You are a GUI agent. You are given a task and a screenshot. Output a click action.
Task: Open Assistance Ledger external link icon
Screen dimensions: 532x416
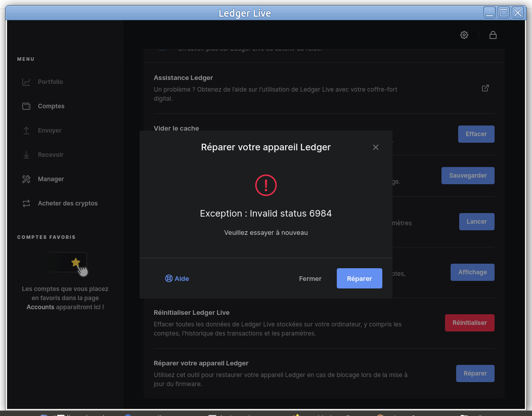click(485, 88)
